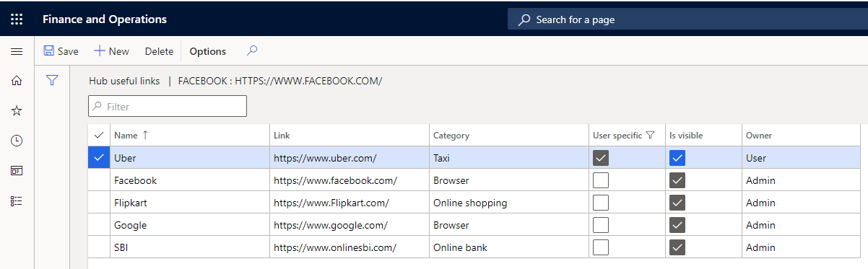Click the Taxi category cell
Screen dimensions: 868x269
tap(509, 158)
